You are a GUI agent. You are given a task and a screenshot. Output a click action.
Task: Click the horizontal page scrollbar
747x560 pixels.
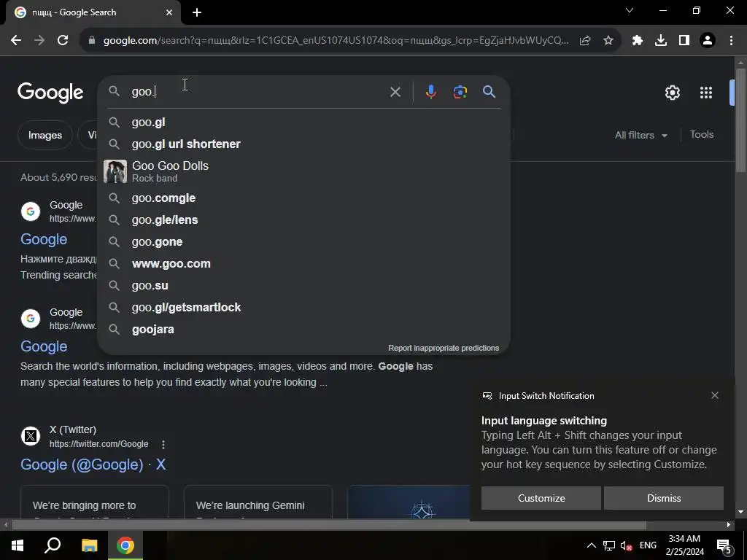[x=329, y=525]
